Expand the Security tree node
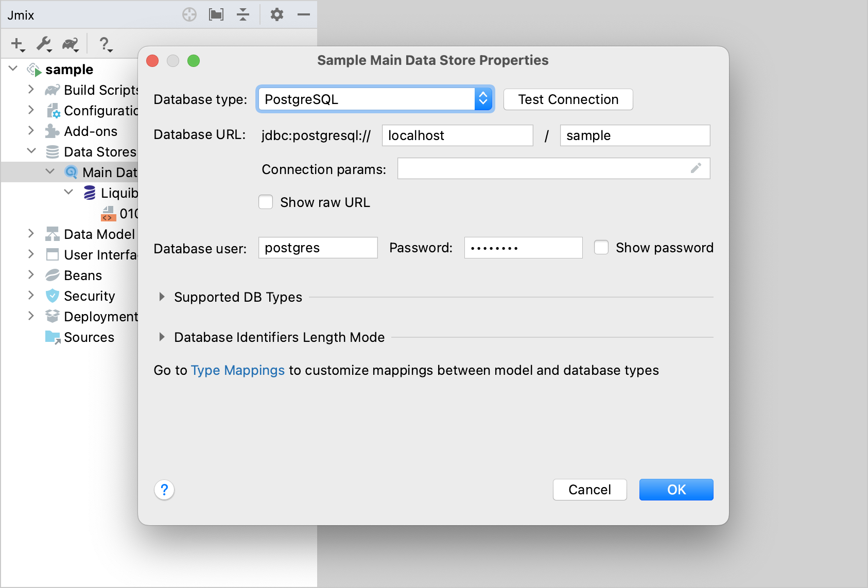This screenshot has height=588, width=868. (31, 295)
